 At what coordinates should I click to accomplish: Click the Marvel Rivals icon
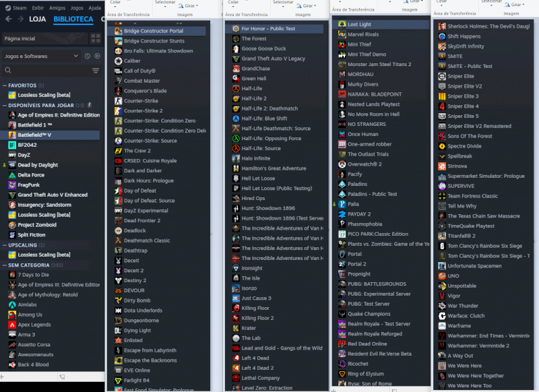coord(342,34)
